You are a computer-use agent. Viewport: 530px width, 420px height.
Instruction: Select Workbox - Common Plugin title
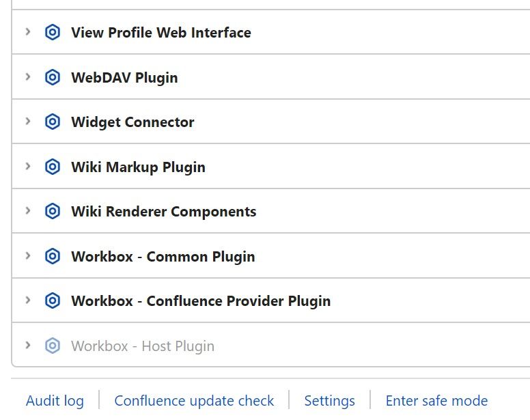(163, 257)
